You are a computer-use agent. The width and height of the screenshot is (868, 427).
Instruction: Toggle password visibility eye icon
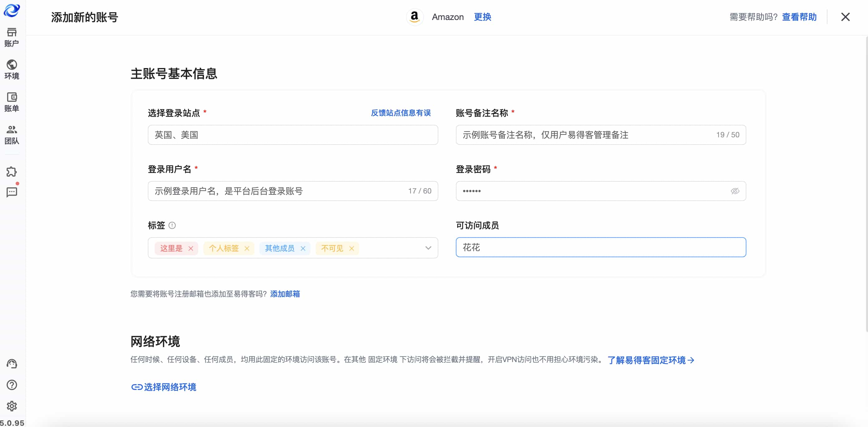735,191
